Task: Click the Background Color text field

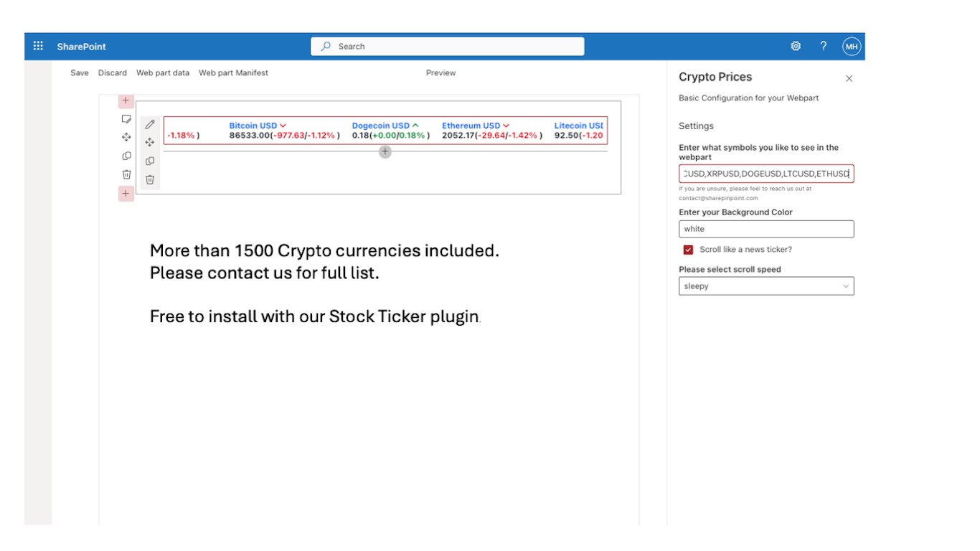Action: 766,229
